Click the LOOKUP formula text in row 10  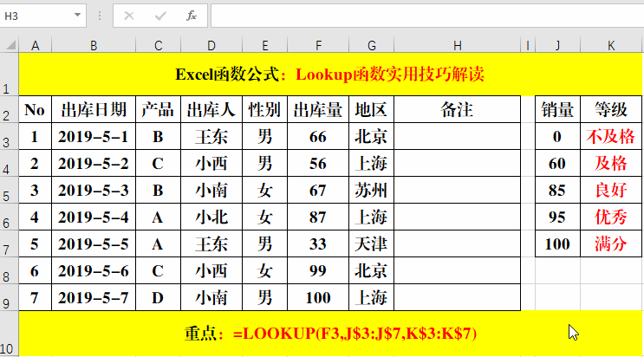(x=355, y=334)
